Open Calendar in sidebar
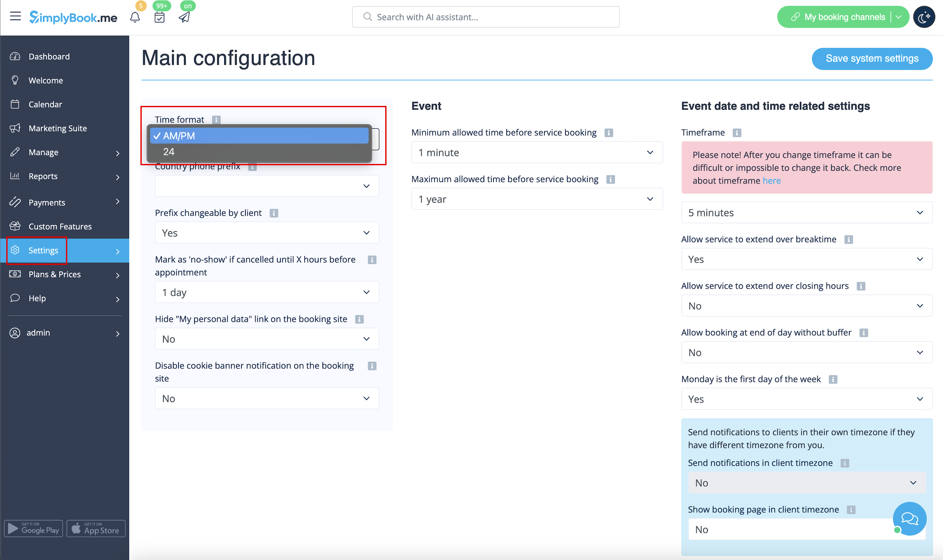This screenshot has height=560, width=943. [x=65, y=105]
